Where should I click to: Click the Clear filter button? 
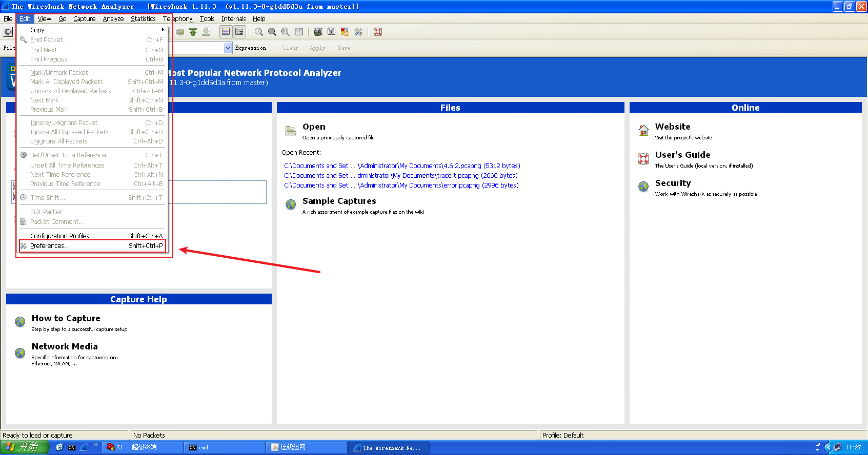pyautogui.click(x=291, y=48)
